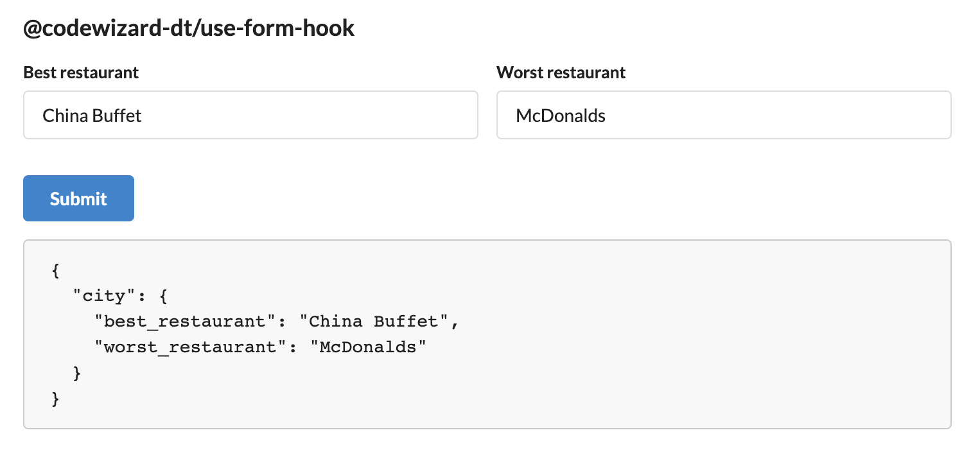Click the "best_restaurant" key in JSON output
980x462 pixels.
point(185,321)
